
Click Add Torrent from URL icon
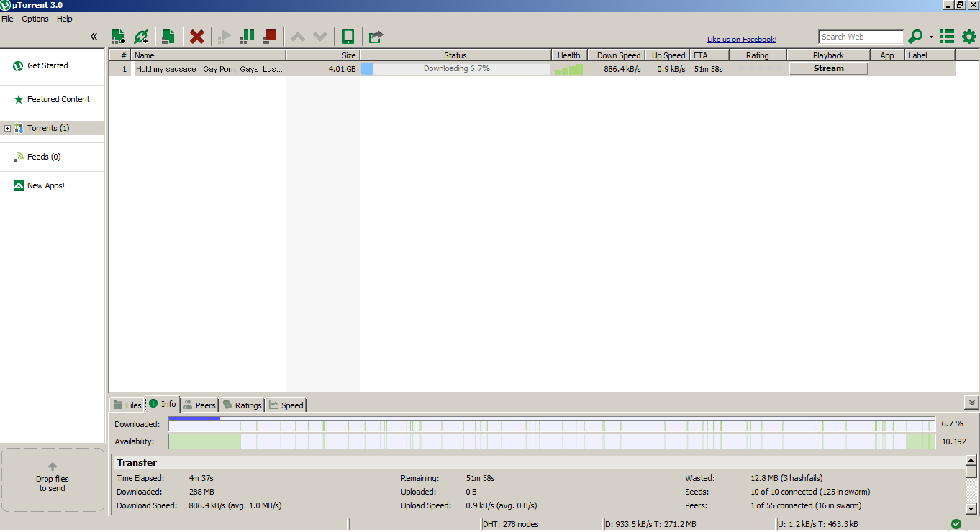141,37
